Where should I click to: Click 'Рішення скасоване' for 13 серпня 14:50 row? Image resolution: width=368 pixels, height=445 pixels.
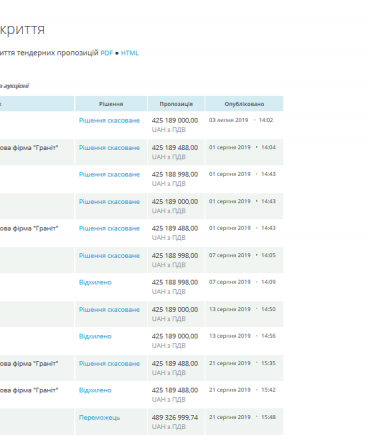point(109,310)
